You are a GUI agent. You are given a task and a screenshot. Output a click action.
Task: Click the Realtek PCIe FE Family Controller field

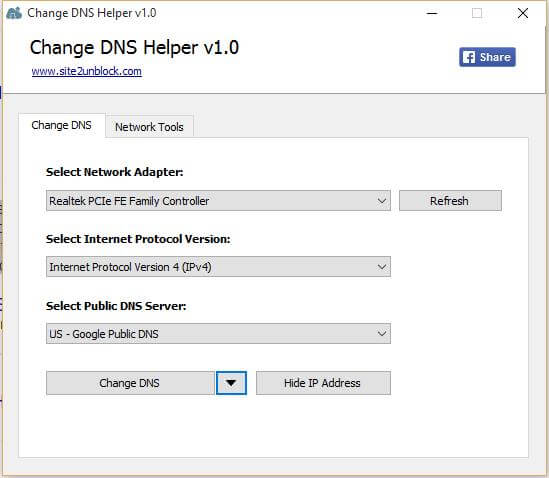coord(218,201)
